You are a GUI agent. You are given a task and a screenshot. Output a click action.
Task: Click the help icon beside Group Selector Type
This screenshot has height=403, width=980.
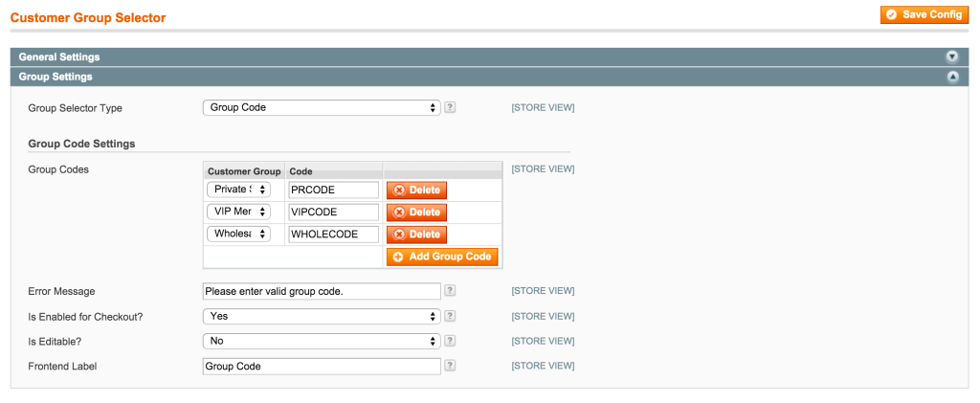point(450,107)
